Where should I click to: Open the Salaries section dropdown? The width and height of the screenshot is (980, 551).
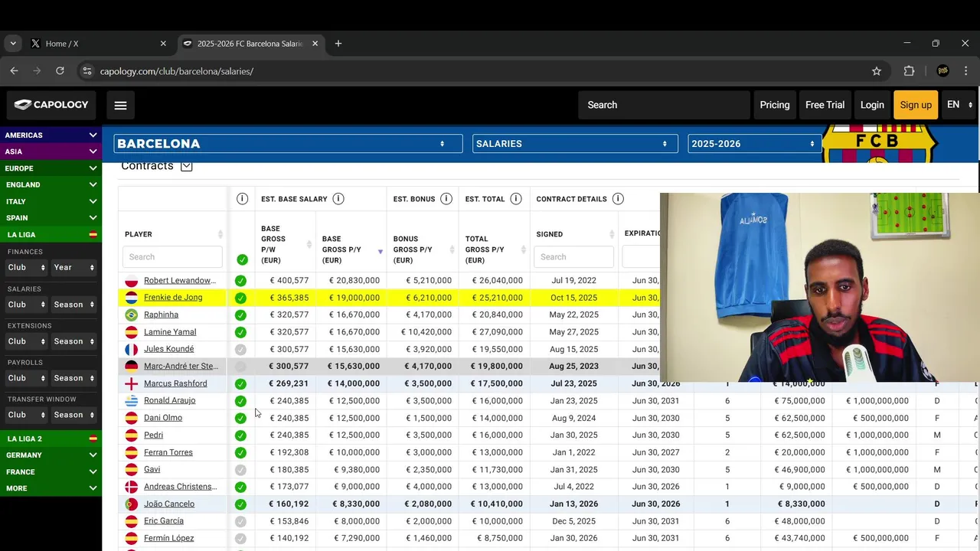coord(575,144)
